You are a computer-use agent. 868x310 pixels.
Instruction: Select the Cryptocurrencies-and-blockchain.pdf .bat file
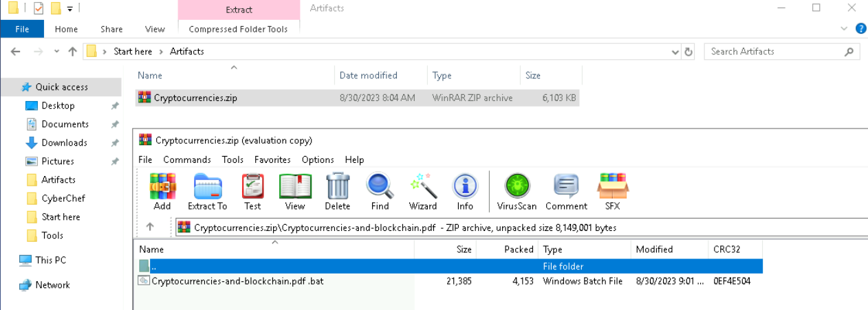226,280
